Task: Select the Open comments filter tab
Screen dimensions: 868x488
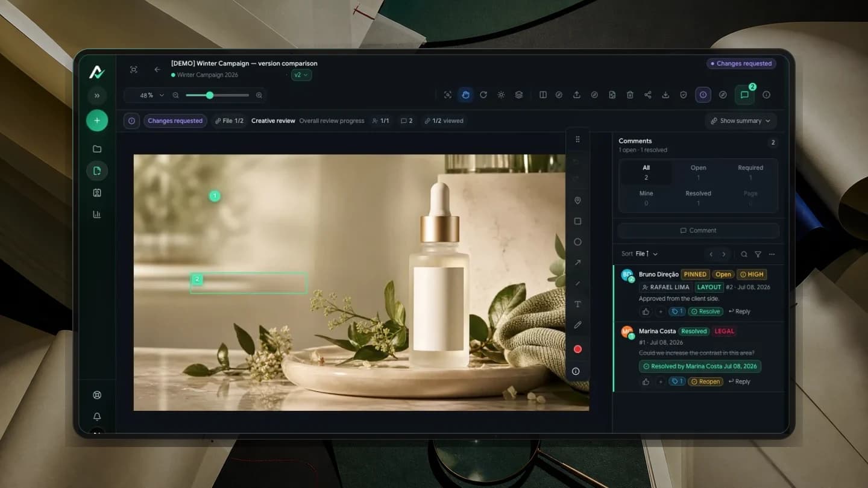Action: [698, 172]
